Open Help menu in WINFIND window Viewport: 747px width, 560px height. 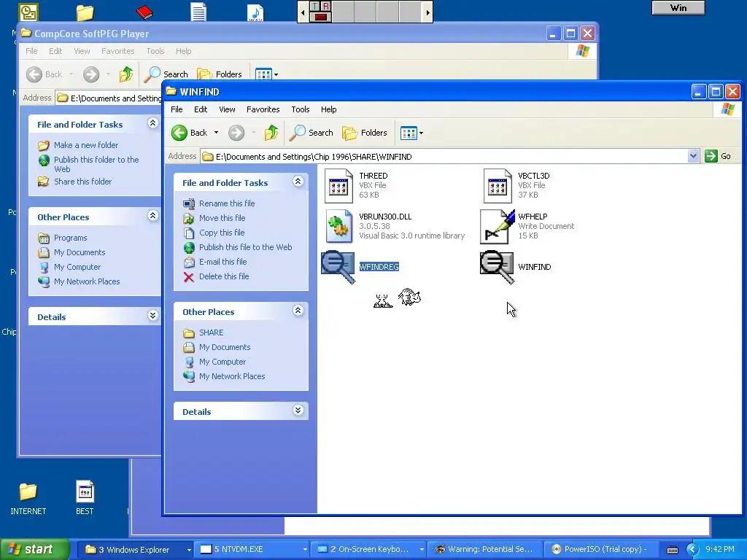coord(329,109)
